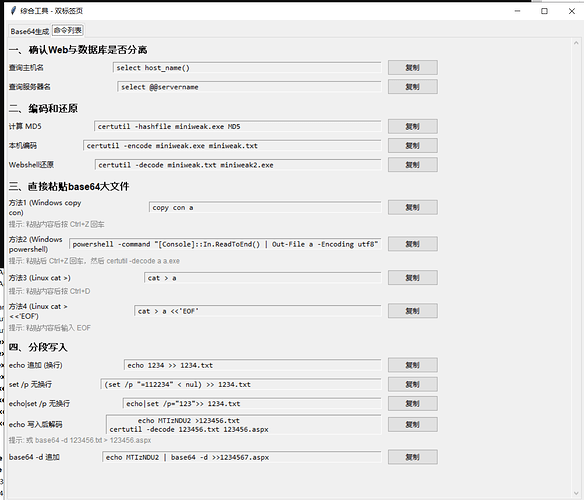This screenshot has width=584, height=500.
Task: Copy the copy con a command
Action: 412,207
